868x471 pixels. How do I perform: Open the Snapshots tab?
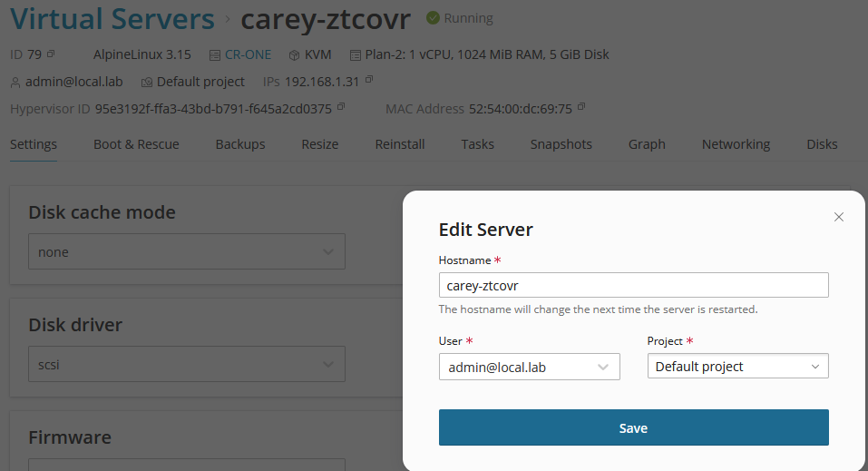561,144
